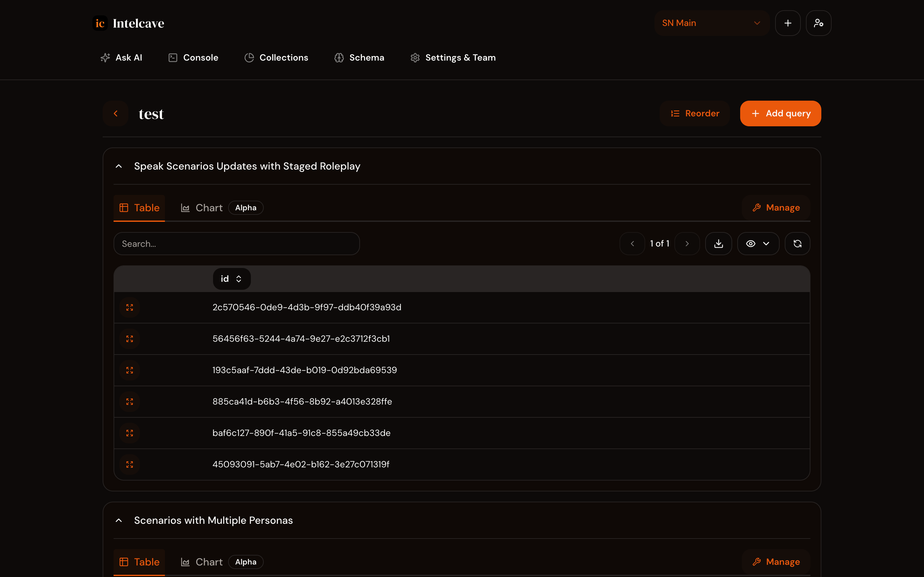Expand row starting with 2c570546
Image resolution: width=924 pixels, height=577 pixels.
129,307
